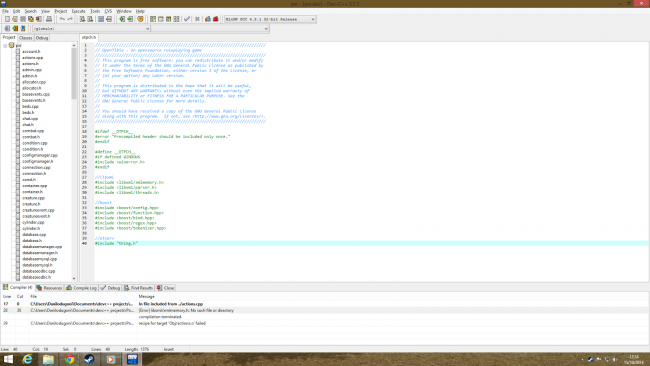The image size is (650, 366).
Task: Click the blue book icon beside (globals) dropdown
Action: coord(23,29)
